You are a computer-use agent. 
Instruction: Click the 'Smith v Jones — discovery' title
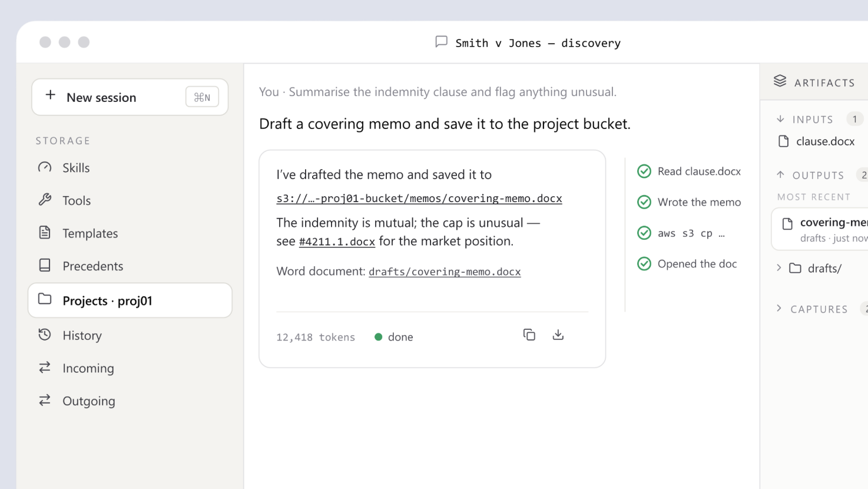pyautogui.click(x=538, y=43)
